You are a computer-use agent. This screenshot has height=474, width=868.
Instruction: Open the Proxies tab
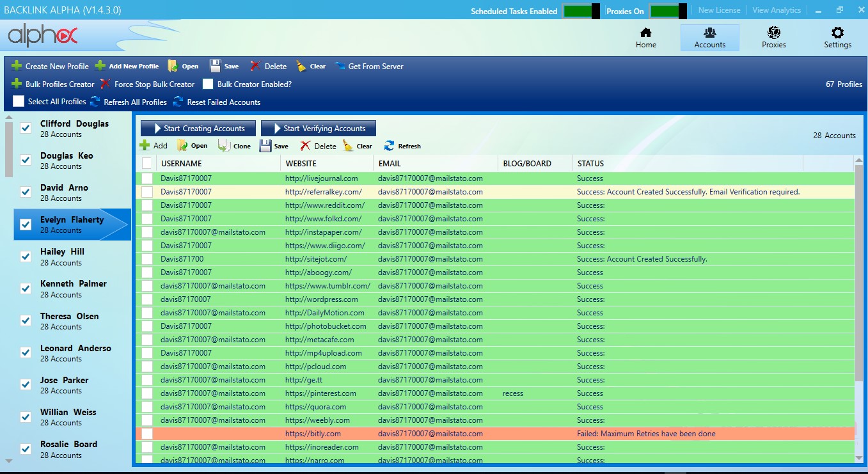pos(774,38)
